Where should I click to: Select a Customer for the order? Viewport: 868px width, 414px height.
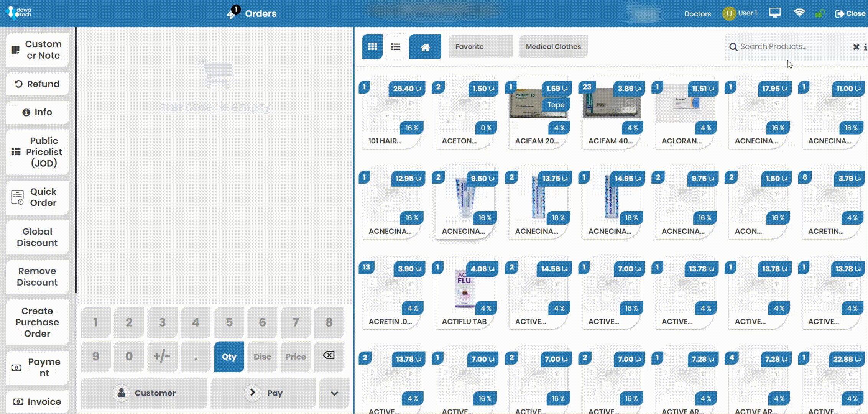(144, 393)
